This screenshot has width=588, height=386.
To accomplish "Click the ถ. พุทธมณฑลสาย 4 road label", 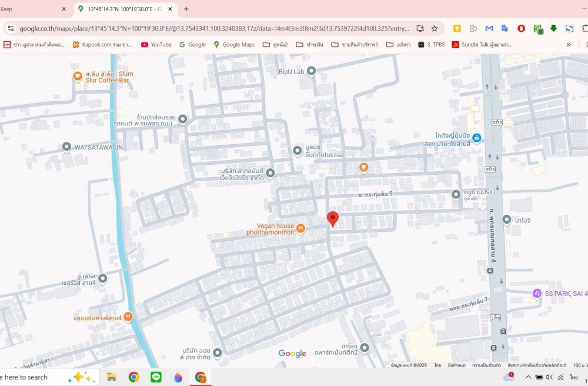I will pyautogui.click(x=492, y=235).
